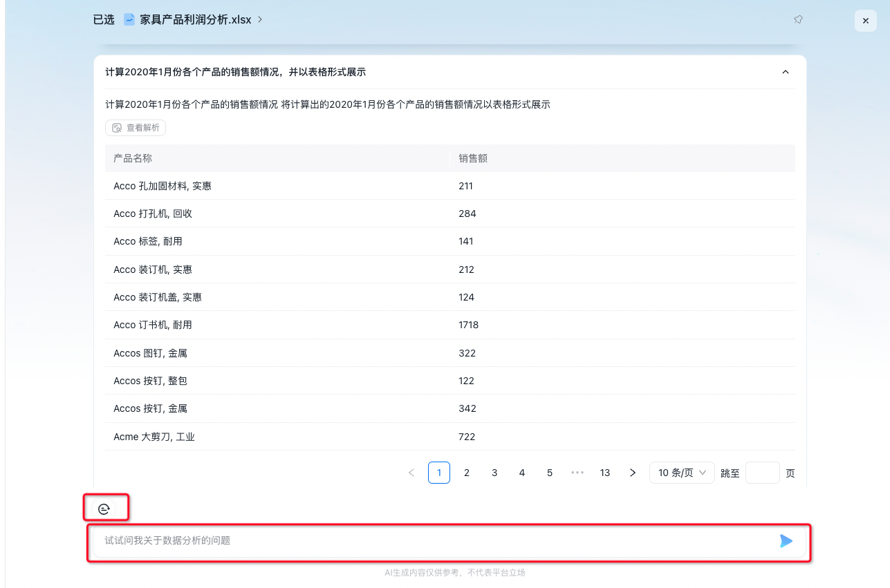Click the send arrow icon
The height and width of the screenshot is (588, 890).
[x=786, y=541]
